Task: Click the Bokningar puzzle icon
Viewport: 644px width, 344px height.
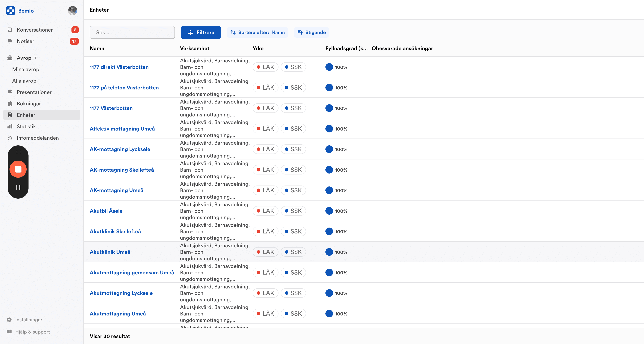Action: click(10, 104)
